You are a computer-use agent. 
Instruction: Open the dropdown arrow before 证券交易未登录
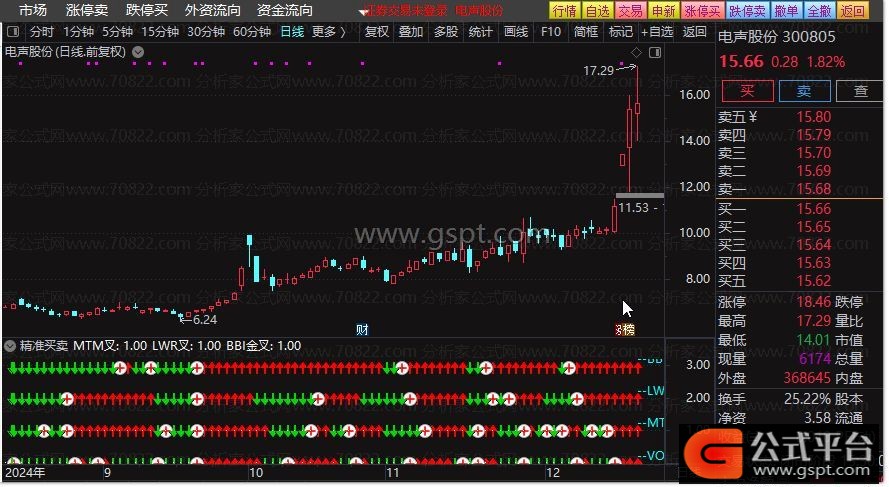coord(363,12)
